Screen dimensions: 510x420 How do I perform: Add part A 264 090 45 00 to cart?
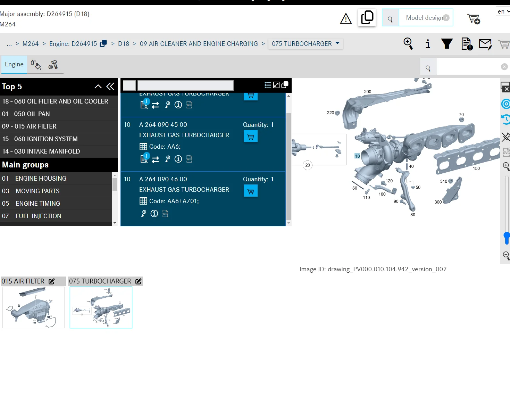251,137
